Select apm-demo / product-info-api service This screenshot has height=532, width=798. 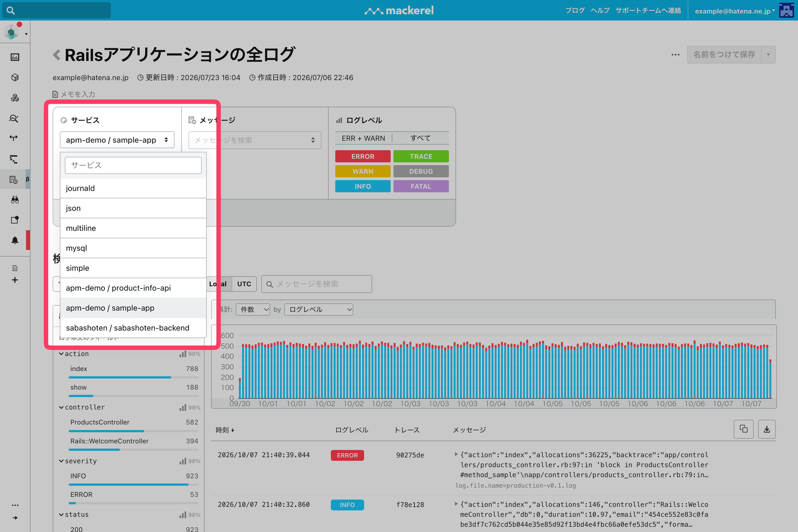(x=133, y=288)
